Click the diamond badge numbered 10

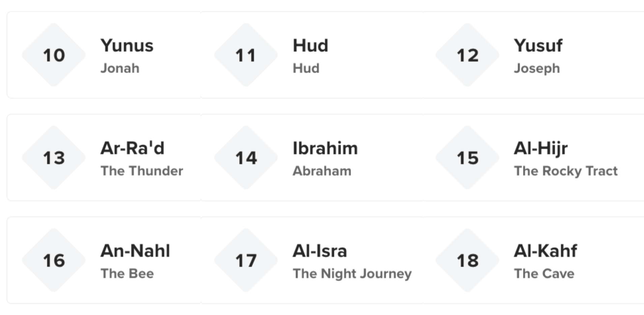[x=54, y=55]
